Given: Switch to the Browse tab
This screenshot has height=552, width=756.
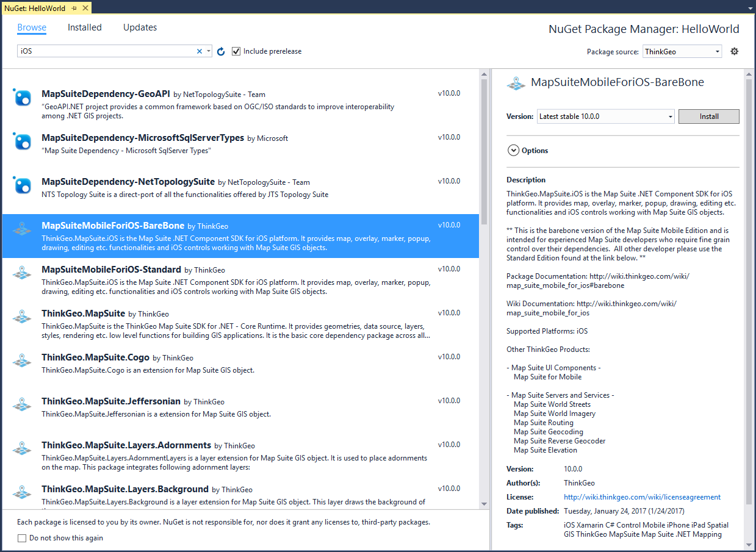Looking at the screenshot, I should coord(32,27).
